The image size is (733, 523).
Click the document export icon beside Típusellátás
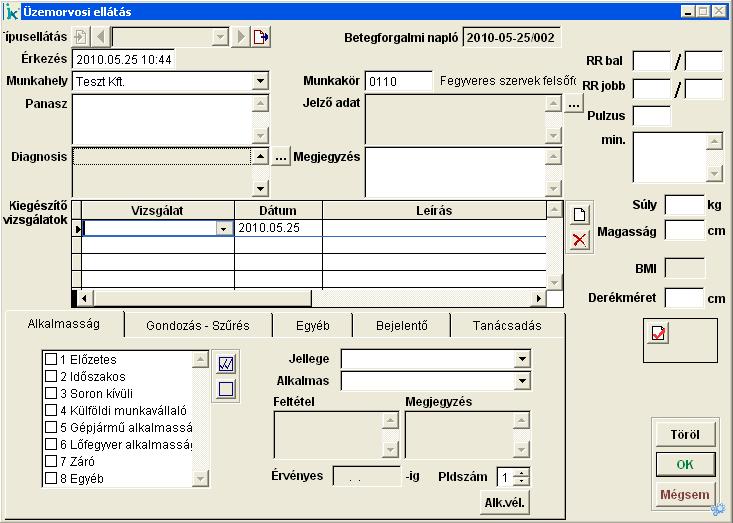coord(260,37)
